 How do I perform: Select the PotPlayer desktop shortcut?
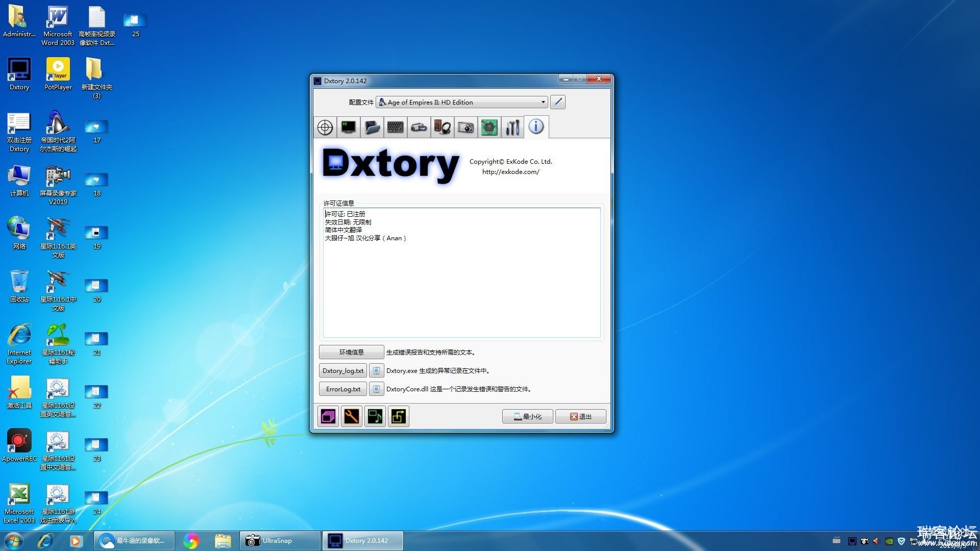click(58, 74)
